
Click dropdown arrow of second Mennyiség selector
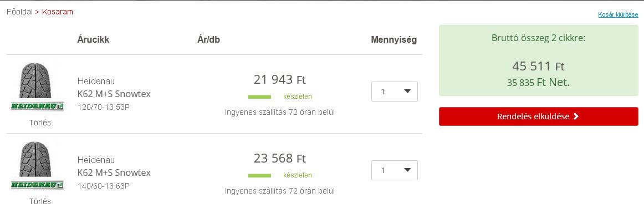[407, 170]
